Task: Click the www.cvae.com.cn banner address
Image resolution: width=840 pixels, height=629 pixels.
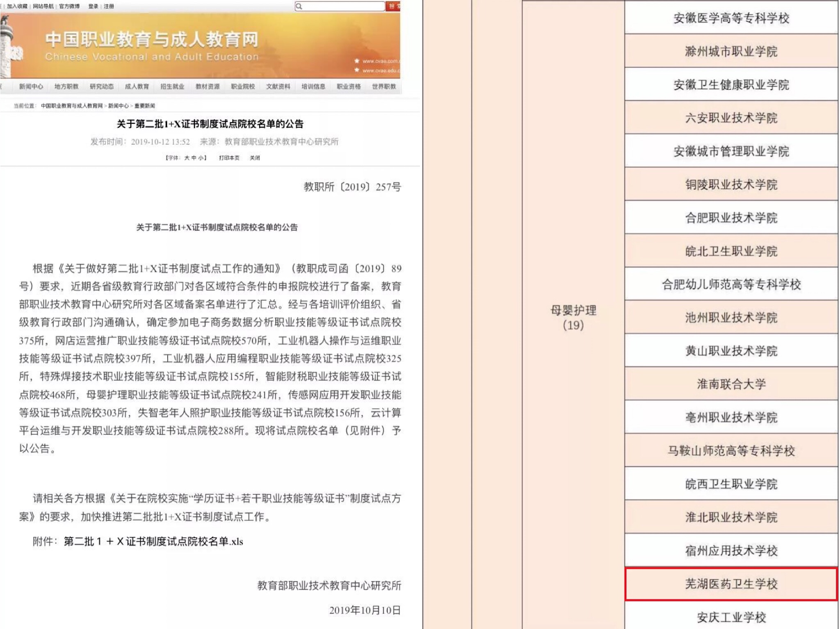Action: click(381, 61)
